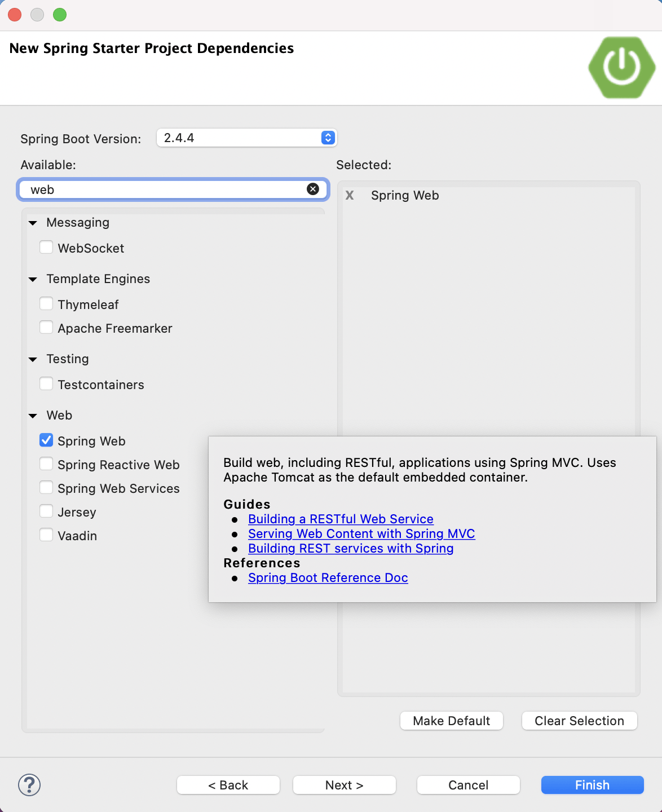662x812 pixels.
Task: Close the dialog with the red button
Action: (x=15, y=15)
